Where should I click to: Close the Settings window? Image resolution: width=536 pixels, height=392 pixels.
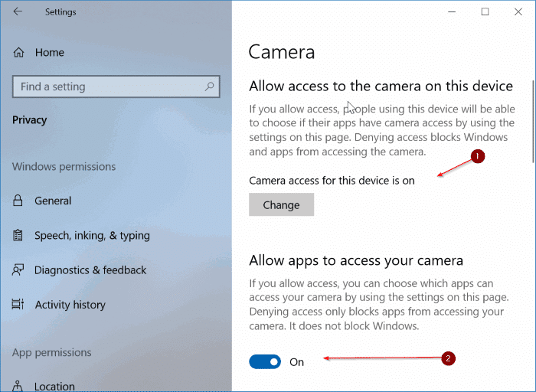click(518, 11)
